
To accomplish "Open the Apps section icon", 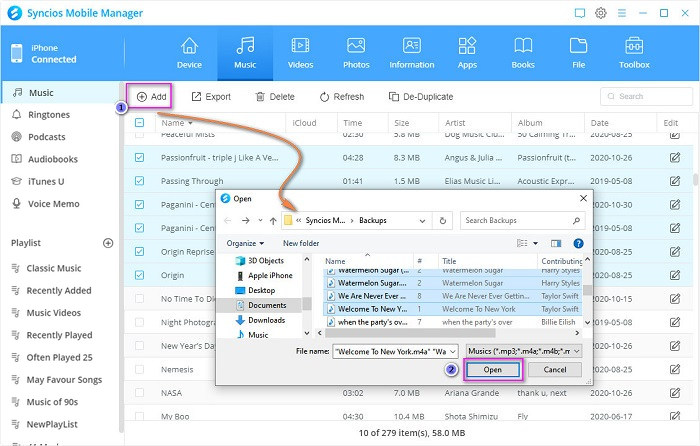I will (467, 51).
